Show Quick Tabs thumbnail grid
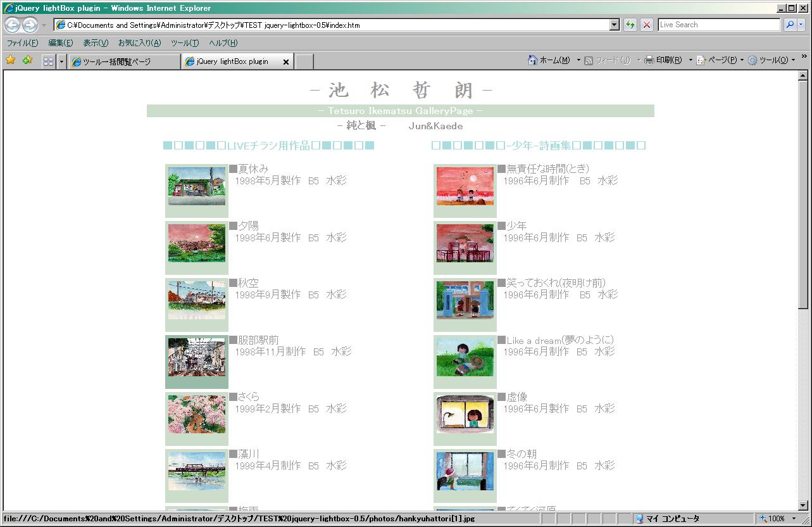Viewport: 812px width, 527px height. click(49, 61)
